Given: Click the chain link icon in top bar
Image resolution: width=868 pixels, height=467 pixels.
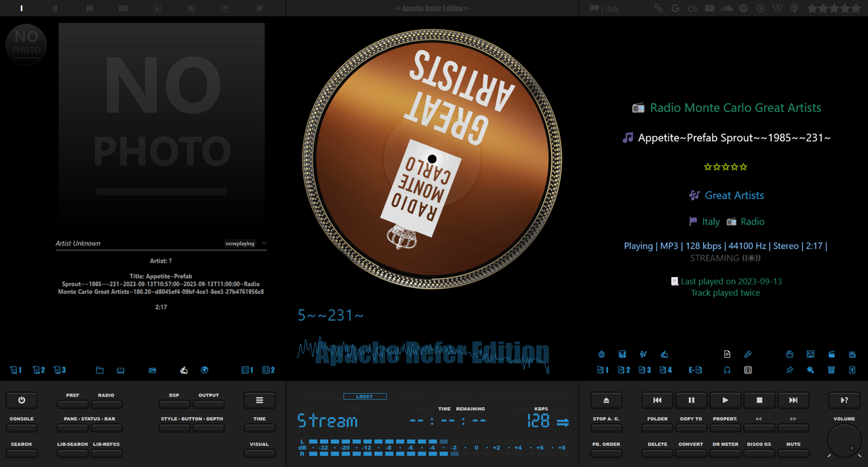Looking at the screenshot, I should click(658, 8).
